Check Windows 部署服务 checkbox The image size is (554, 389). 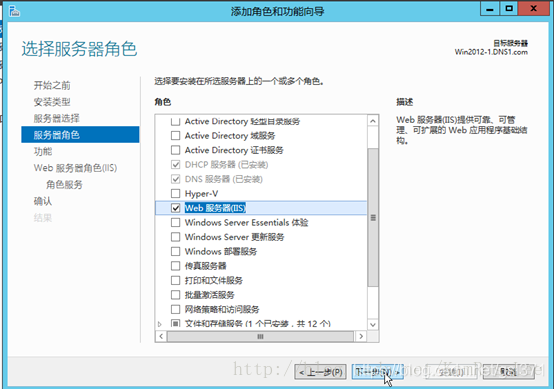pos(175,252)
